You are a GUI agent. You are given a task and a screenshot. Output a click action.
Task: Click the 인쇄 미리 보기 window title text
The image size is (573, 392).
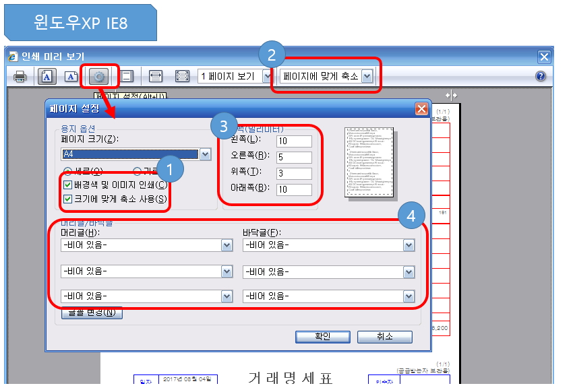[53, 57]
